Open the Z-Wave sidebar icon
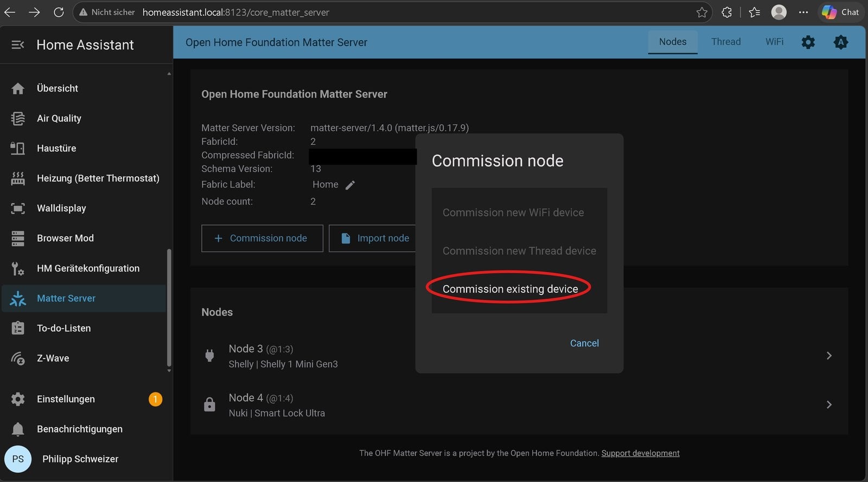The height and width of the screenshot is (482, 868). point(18,358)
